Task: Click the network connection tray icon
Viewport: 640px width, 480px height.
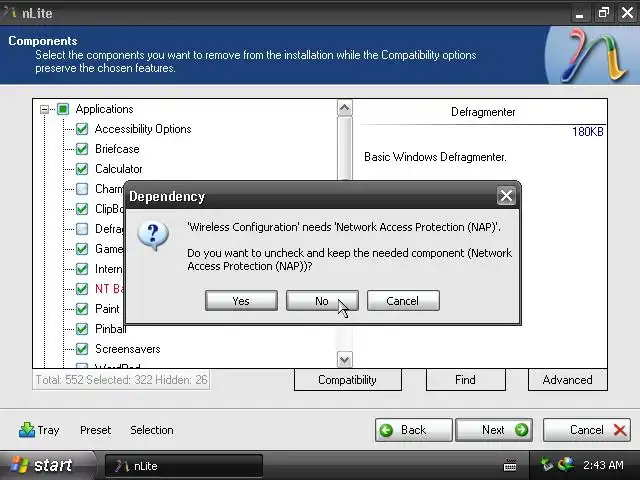Action: pos(546,464)
